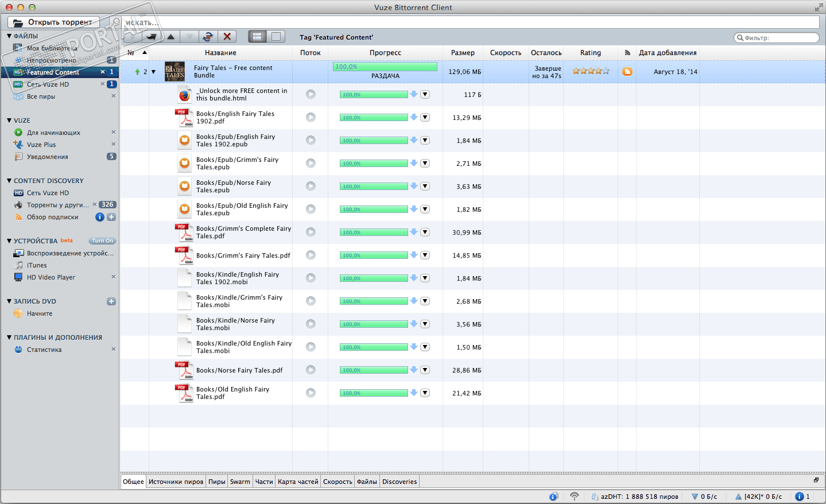Screen dimensions: 826x504
Task: Click the epub icon for Grimm's Fairy Tales.epub
Action: click(184, 164)
